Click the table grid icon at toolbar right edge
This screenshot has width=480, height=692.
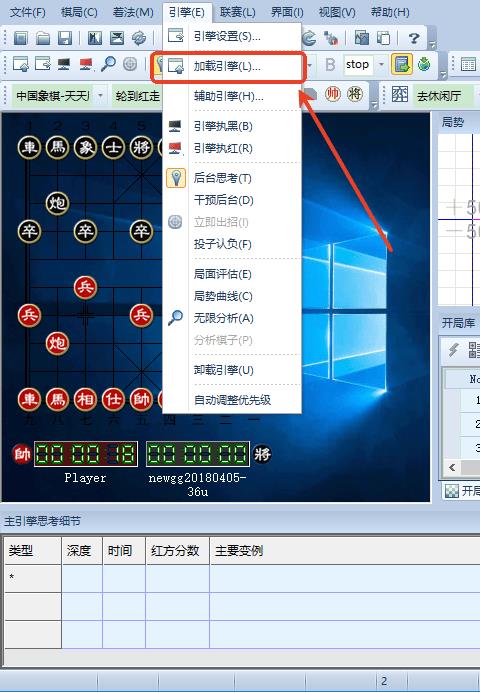click(x=468, y=64)
